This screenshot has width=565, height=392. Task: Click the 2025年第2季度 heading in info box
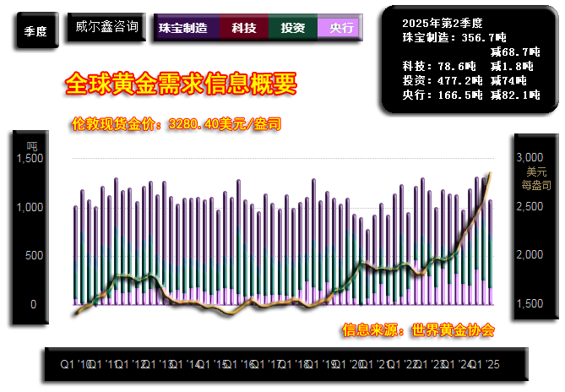443,24
